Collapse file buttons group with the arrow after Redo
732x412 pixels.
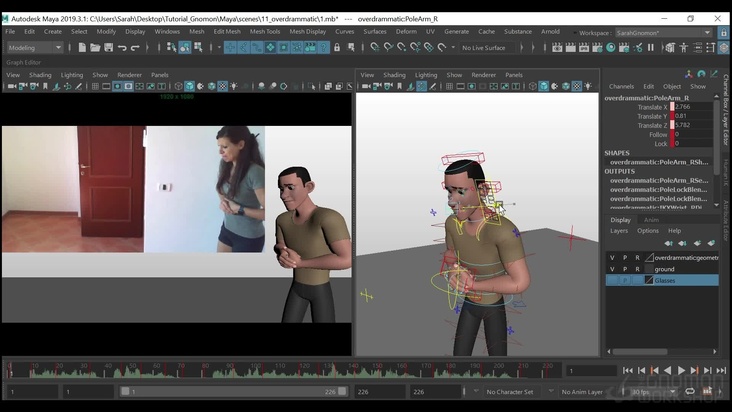pyautogui.click(x=147, y=48)
